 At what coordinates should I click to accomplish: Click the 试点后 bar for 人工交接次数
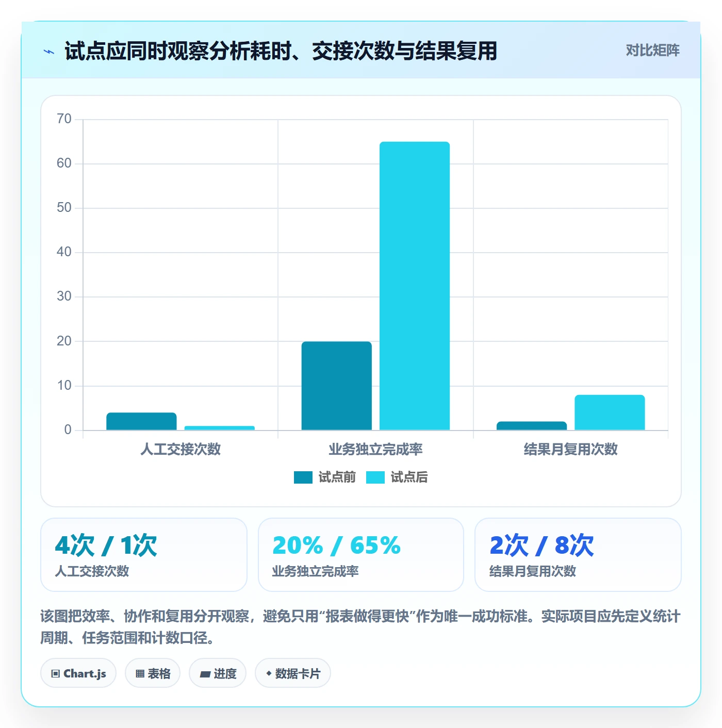coord(220,428)
